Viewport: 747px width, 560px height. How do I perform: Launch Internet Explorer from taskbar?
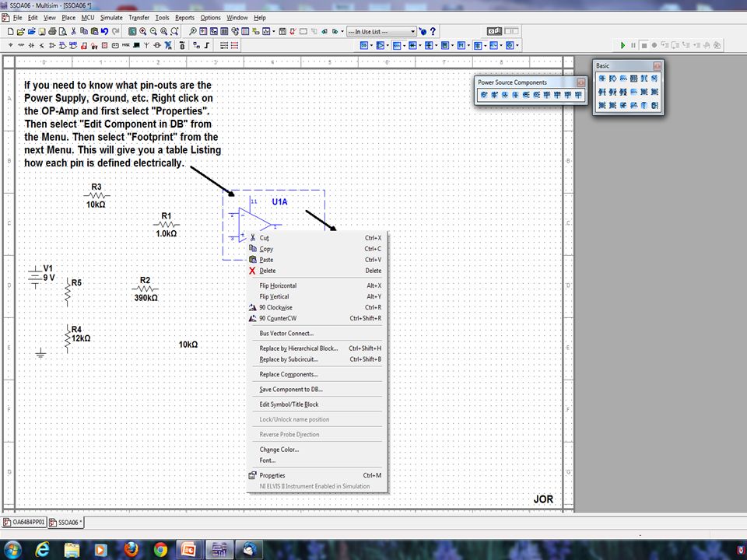[x=42, y=550]
